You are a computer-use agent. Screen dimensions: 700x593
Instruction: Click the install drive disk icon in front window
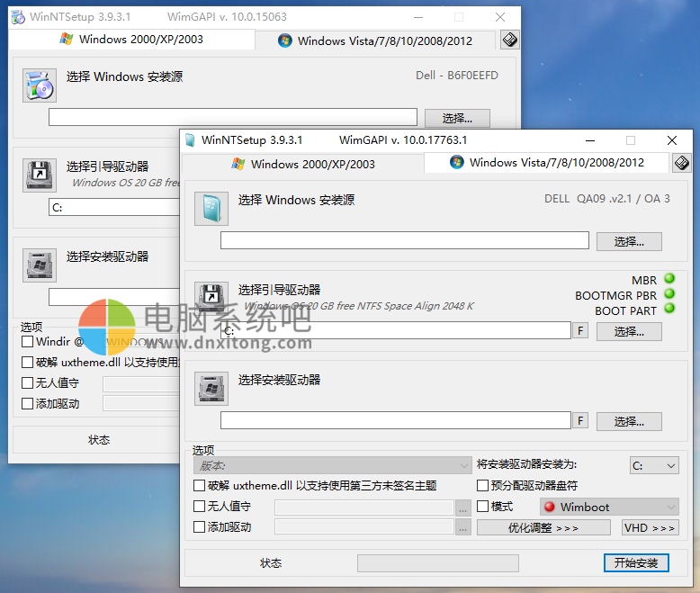(x=211, y=389)
